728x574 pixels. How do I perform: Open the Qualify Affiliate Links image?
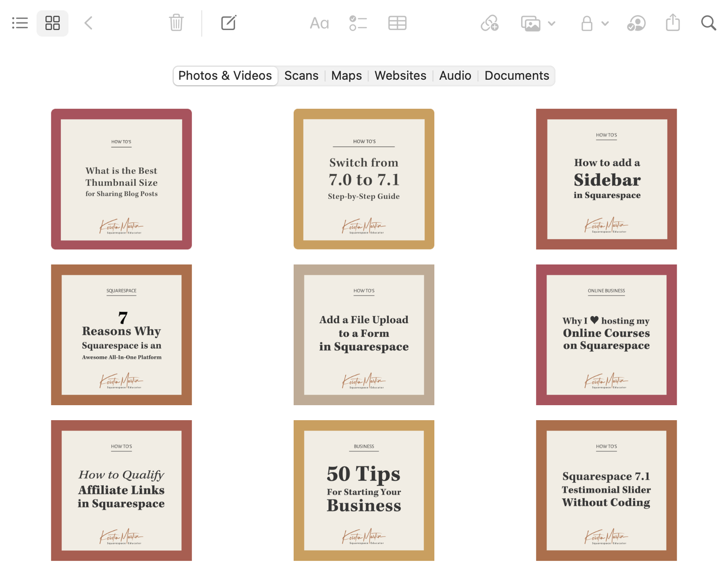(x=121, y=491)
